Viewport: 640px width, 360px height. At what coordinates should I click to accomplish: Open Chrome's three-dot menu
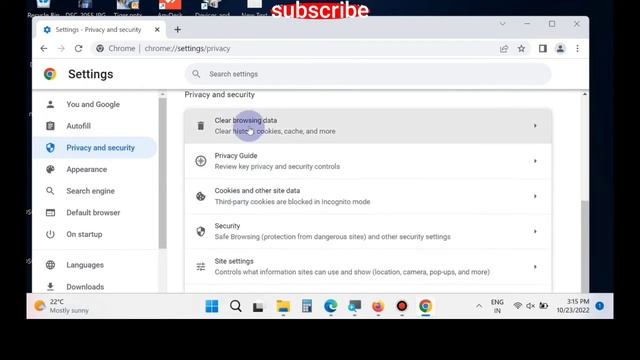pos(577,49)
